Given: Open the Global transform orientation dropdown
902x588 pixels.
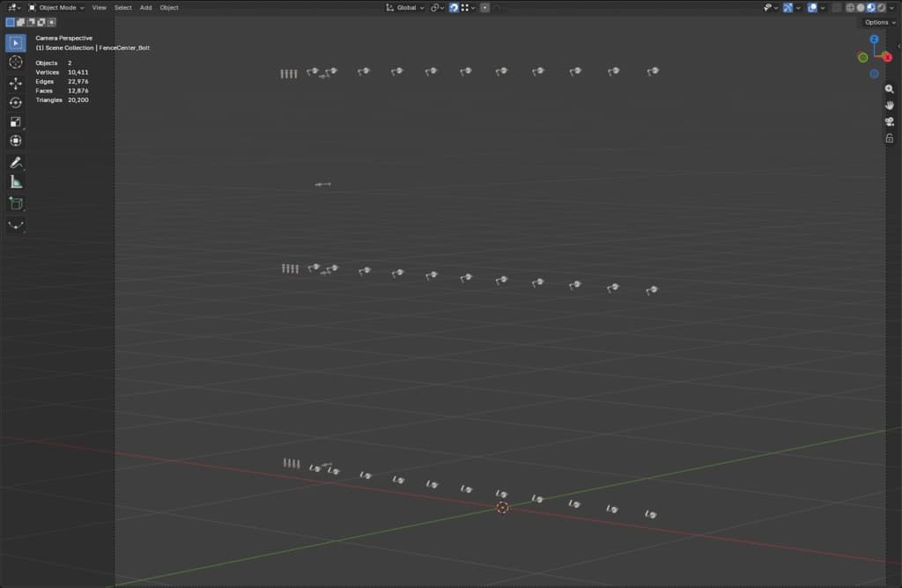Looking at the screenshot, I should [x=405, y=7].
